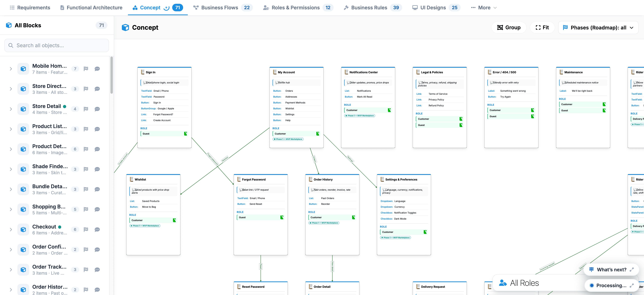644x295 pixels.
Task: Click the All Blocks cube icon
Action: coord(9,25)
